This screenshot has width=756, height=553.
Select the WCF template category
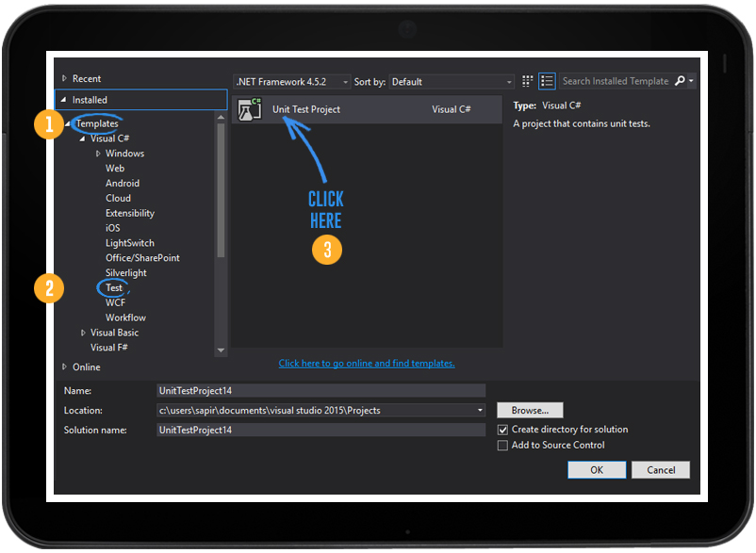(116, 303)
